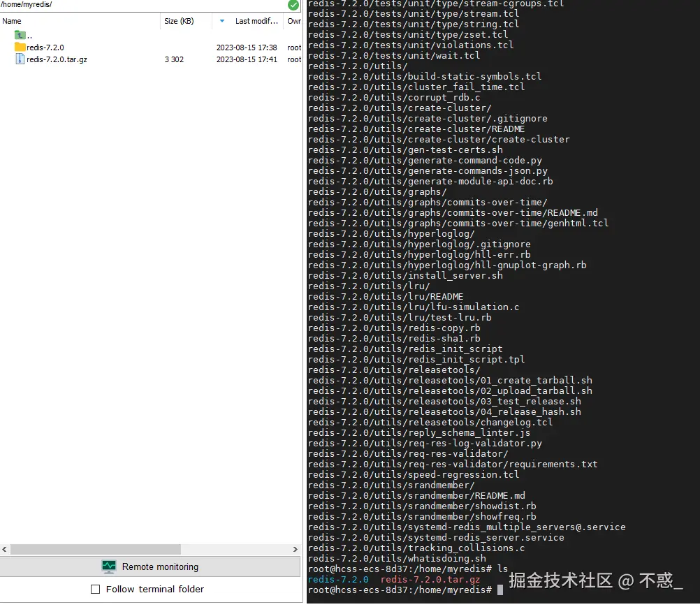700x607 pixels.
Task: Select the redis-7.2.0.tar.gz archive file icon
Action: pyautogui.click(x=20, y=59)
